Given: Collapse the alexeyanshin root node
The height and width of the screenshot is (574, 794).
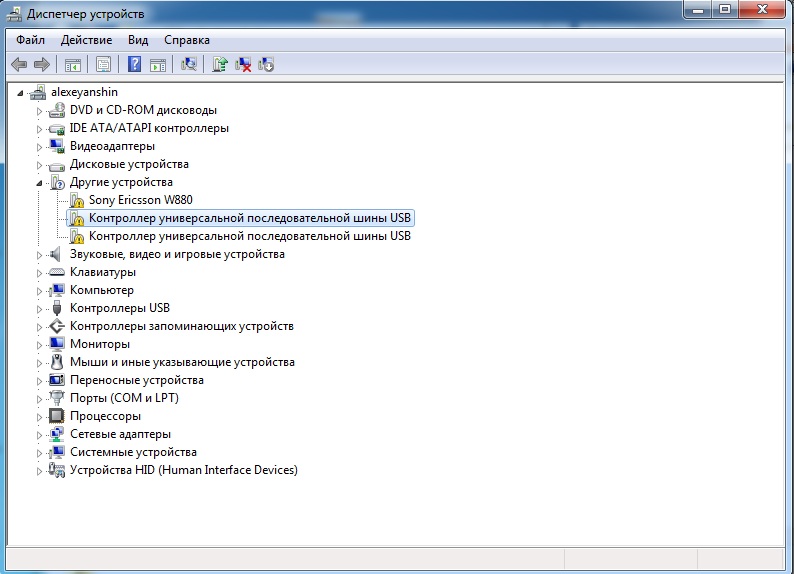Looking at the screenshot, I should click(20, 93).
